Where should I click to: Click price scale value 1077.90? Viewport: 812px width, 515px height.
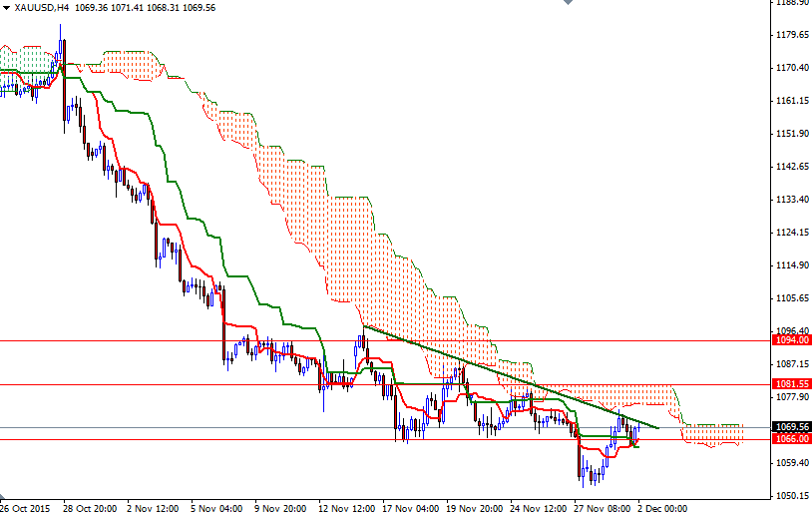pos(792,397)
